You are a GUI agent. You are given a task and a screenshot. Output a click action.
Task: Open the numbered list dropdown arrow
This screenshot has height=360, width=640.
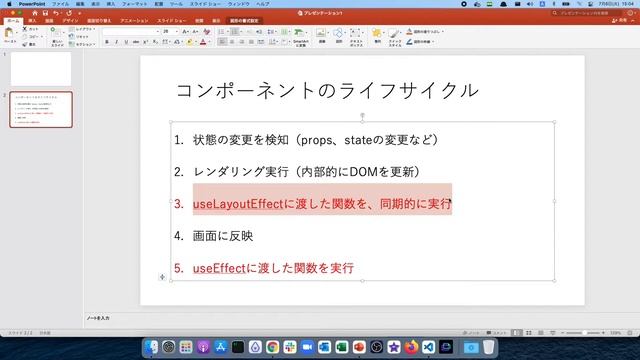[240, 31]
